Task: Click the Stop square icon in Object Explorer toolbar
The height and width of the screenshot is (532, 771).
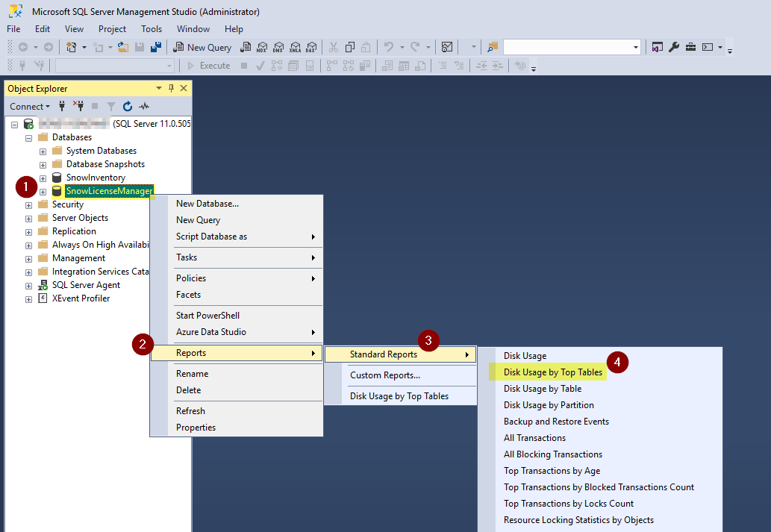Action: click(x=95, y=106)
